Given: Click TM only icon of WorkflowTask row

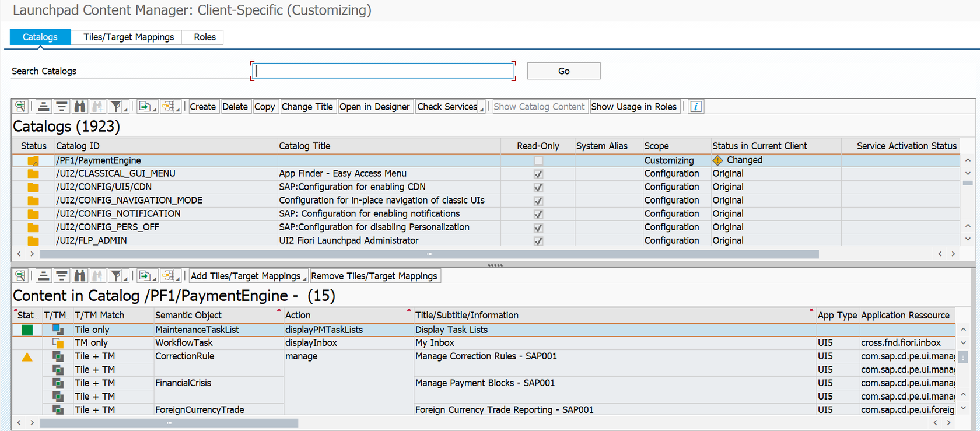Looking at the screenshot, I should [58, 344].
